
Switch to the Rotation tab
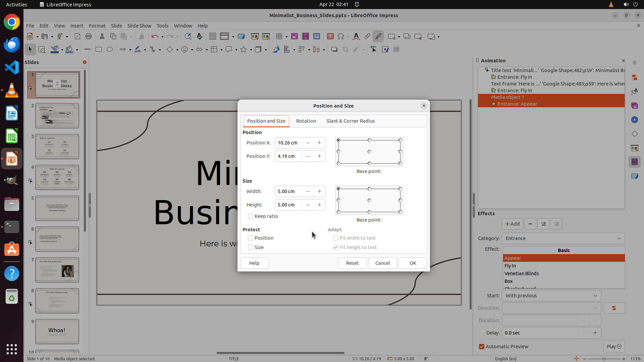tap(306, 121)
